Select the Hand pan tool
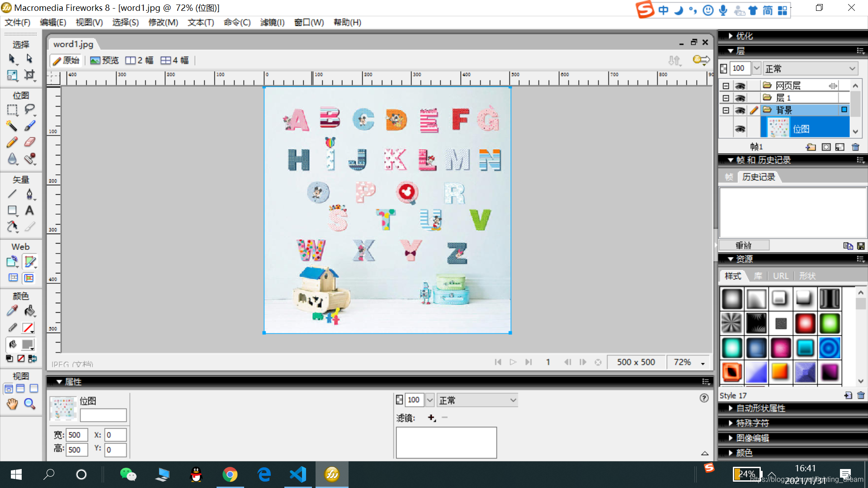This screenshot has width=868, height=488. (12, 404)
